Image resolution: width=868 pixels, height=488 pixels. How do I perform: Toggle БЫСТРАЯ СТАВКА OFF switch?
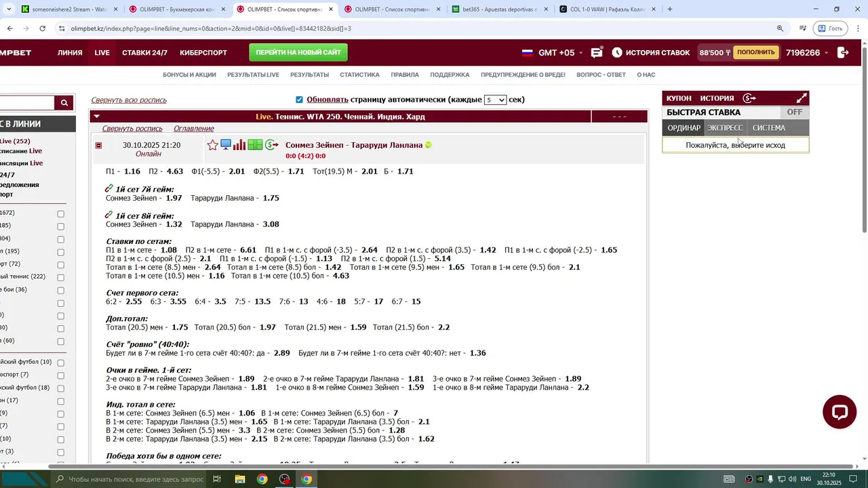(794, 113)
